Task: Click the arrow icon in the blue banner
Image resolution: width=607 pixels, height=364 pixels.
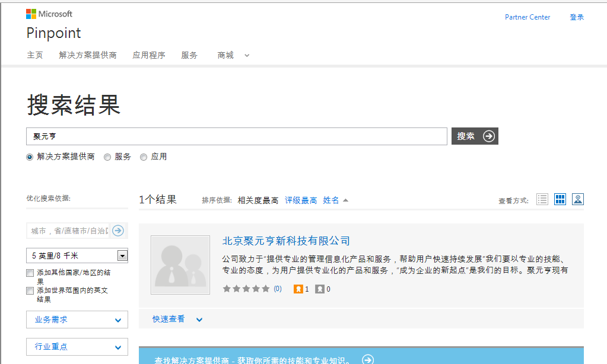Action: click(368, 359)
